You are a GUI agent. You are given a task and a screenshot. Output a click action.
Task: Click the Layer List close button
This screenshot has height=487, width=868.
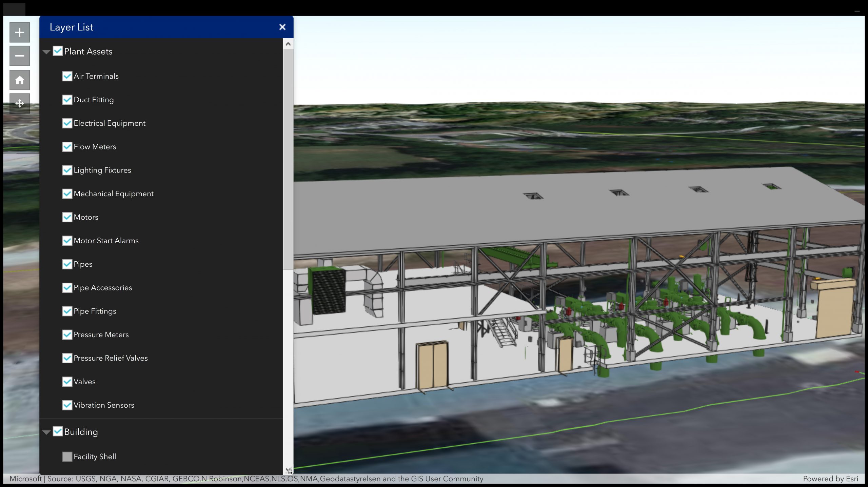click(282, 26)
